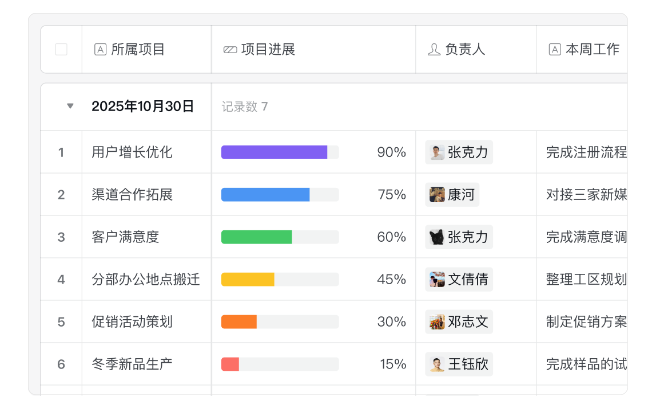This screenshot has height=404, width=661.
Task: Click the purple 90% progress bar
Action: click(x=274, y=152)
